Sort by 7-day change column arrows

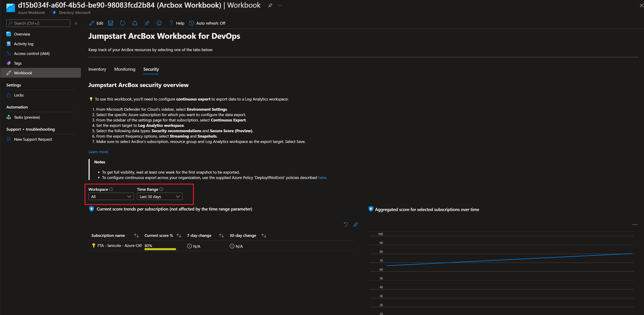point(221,236)
